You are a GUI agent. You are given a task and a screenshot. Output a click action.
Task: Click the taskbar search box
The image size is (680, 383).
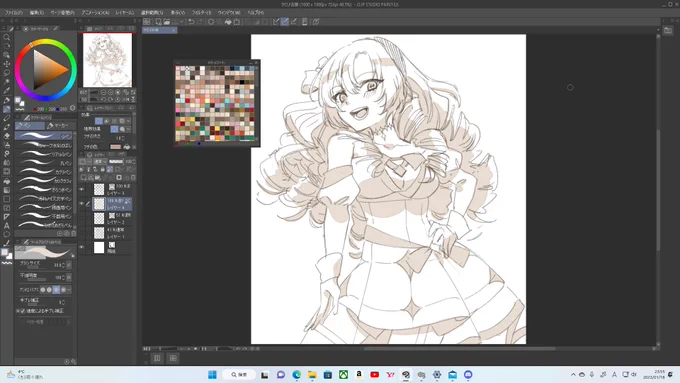point(239,374)
